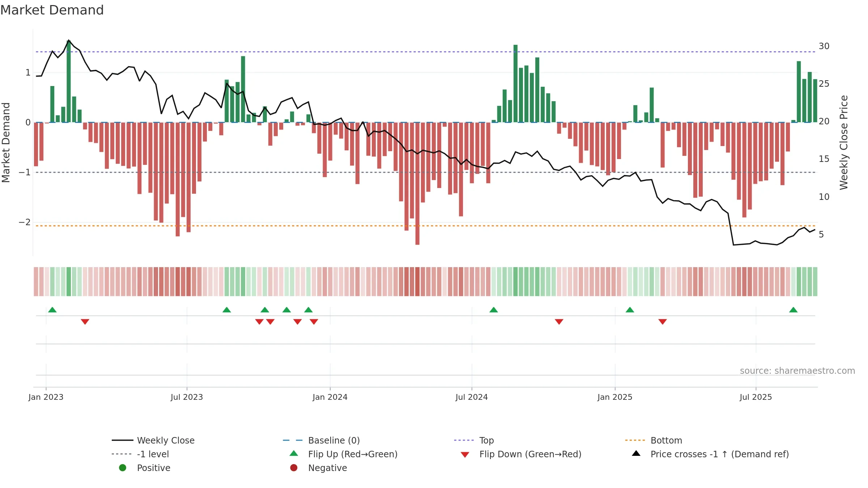Screen dimensions: 868x488
Task: Click the Price crosses -1 legend label
Action: [720, 454]
